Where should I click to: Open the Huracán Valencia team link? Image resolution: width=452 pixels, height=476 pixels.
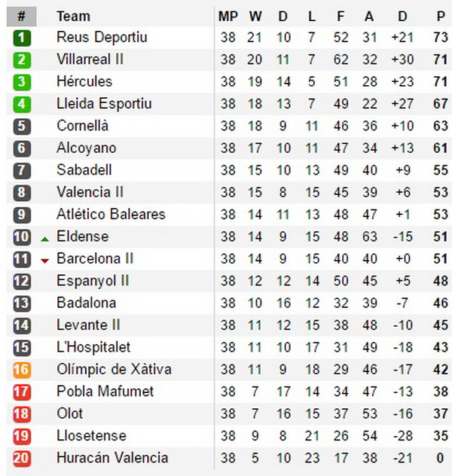point(112,458)
